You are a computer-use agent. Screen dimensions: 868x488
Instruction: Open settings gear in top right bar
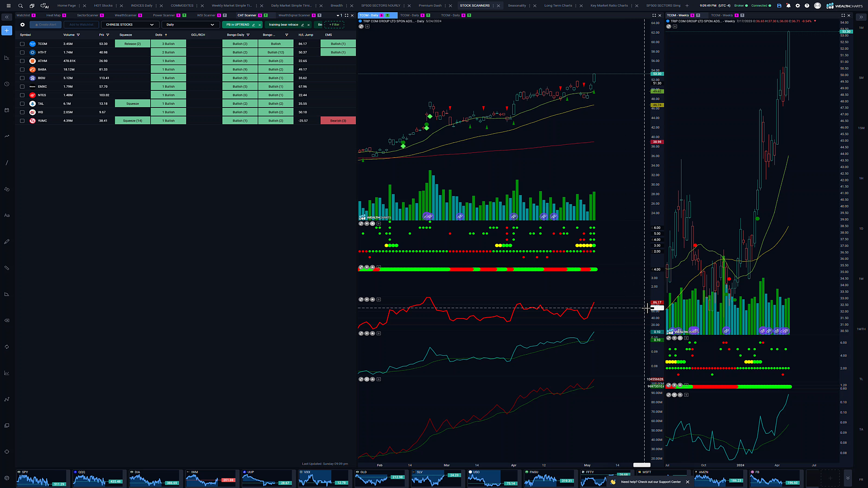coord(797,6)
